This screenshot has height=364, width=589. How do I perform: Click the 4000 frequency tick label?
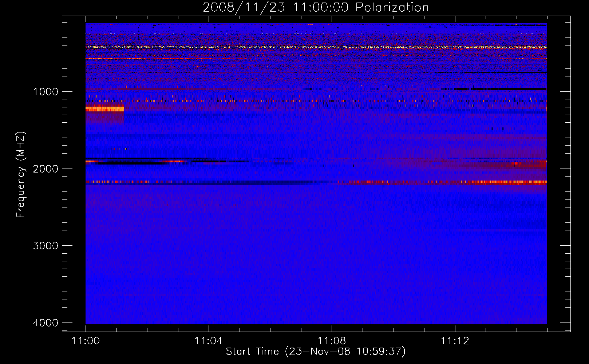coord(46,323)
